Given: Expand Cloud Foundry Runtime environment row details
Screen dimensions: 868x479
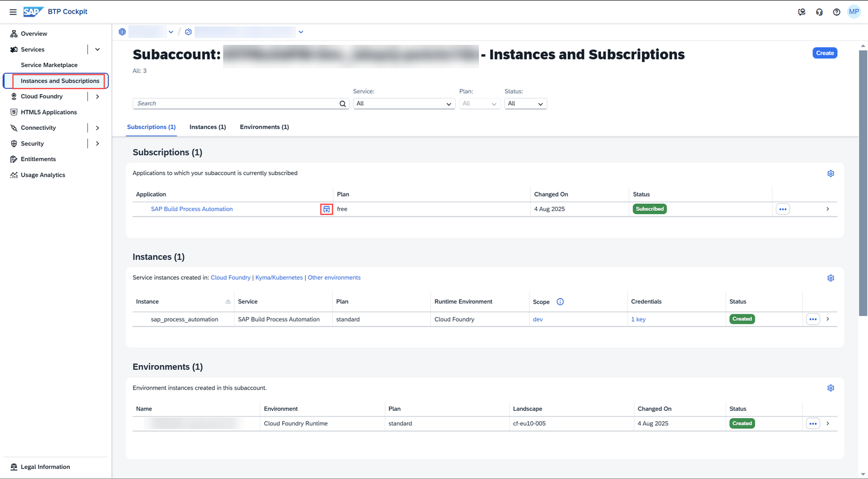Looking at the screenshot, I should coord(828,423).
